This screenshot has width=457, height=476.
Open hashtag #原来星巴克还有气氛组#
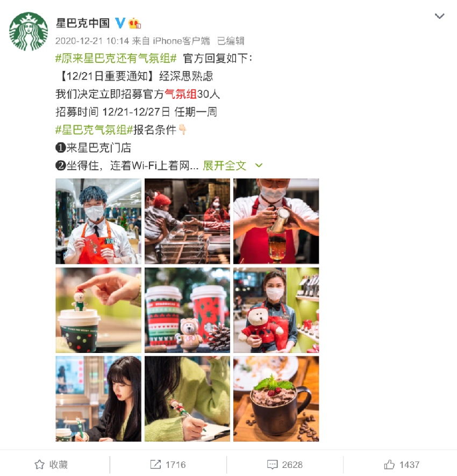(x=116, y=58)
